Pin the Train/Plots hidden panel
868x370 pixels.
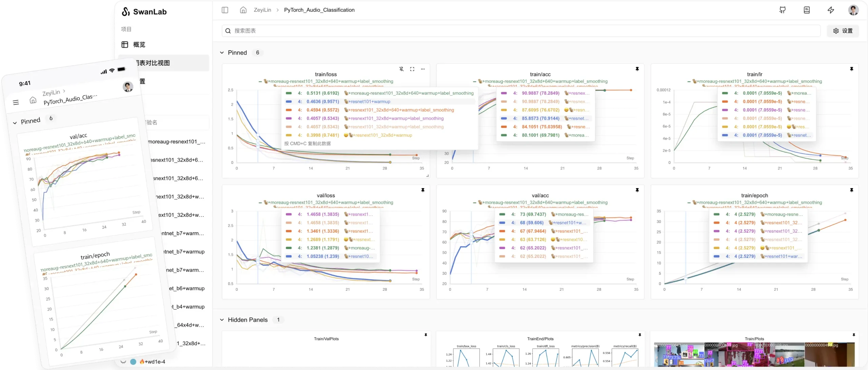(854, 335)
